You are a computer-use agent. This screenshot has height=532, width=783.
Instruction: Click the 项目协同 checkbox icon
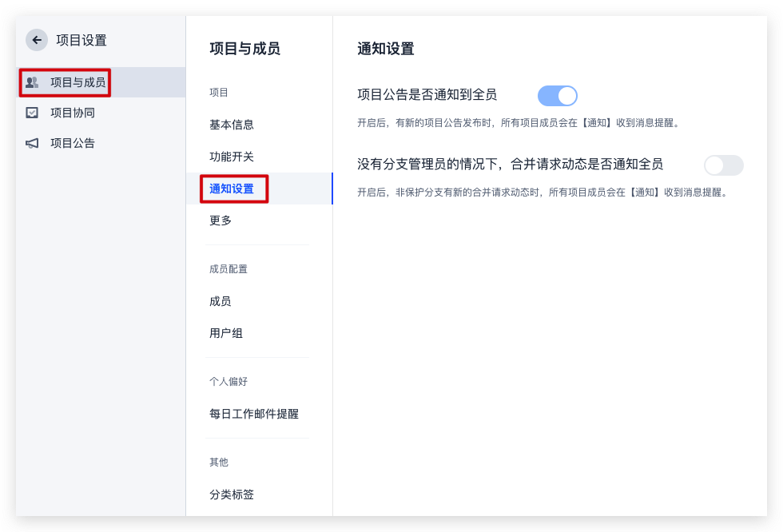tap(32, 113)
